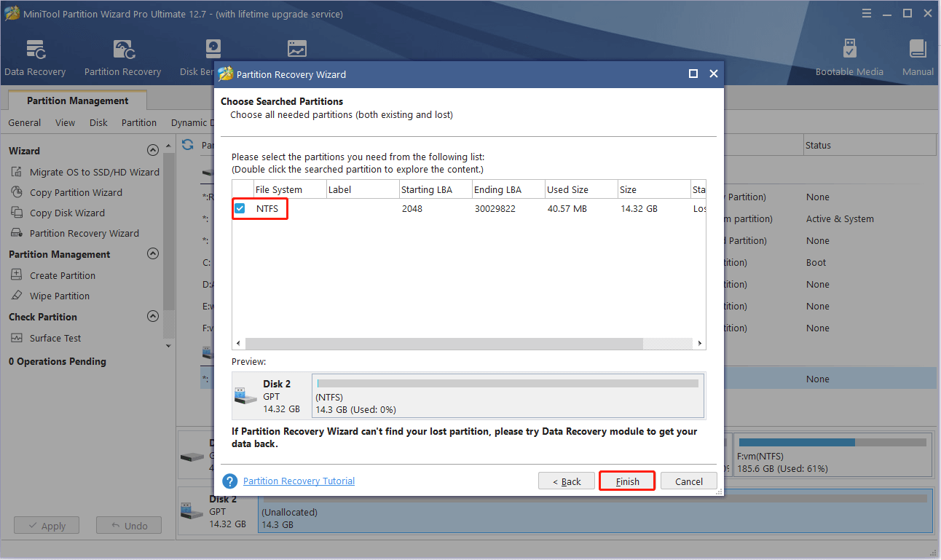The width and height of the screenshot is (941, 560).
Task: Click the Apply button
Action: [47, 526]
